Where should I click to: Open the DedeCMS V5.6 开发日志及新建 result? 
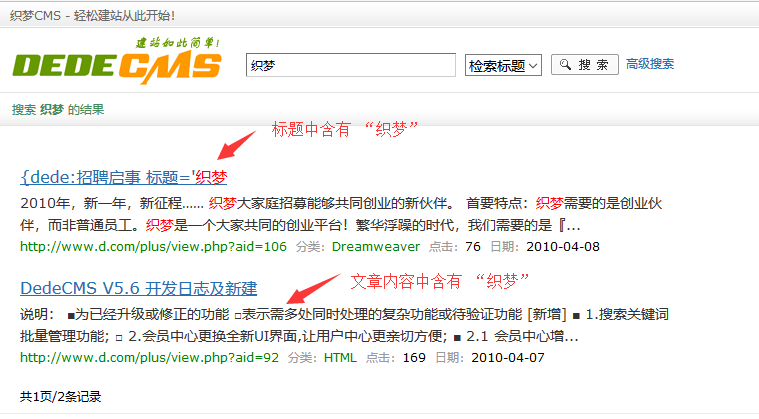138,288
